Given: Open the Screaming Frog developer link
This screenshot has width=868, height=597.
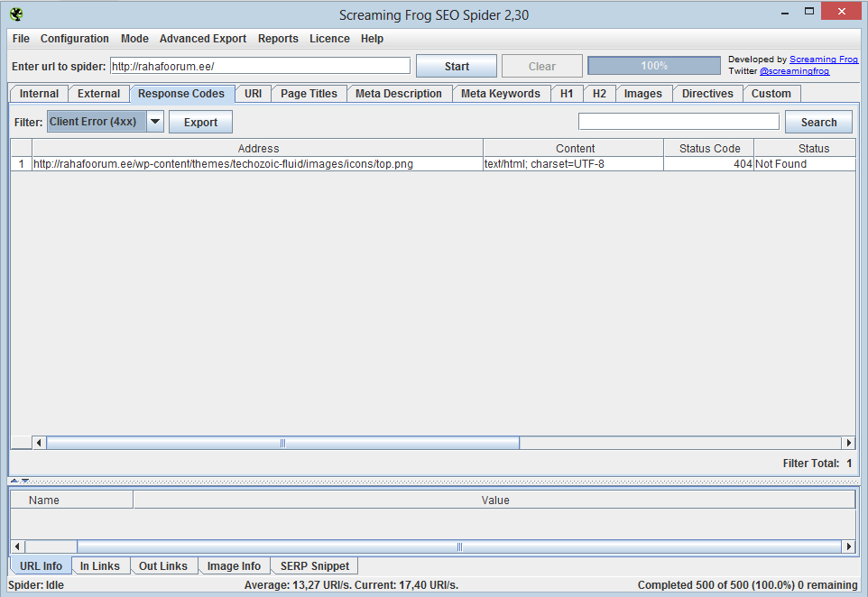Looking at the screenshot, I should [823, 60].
